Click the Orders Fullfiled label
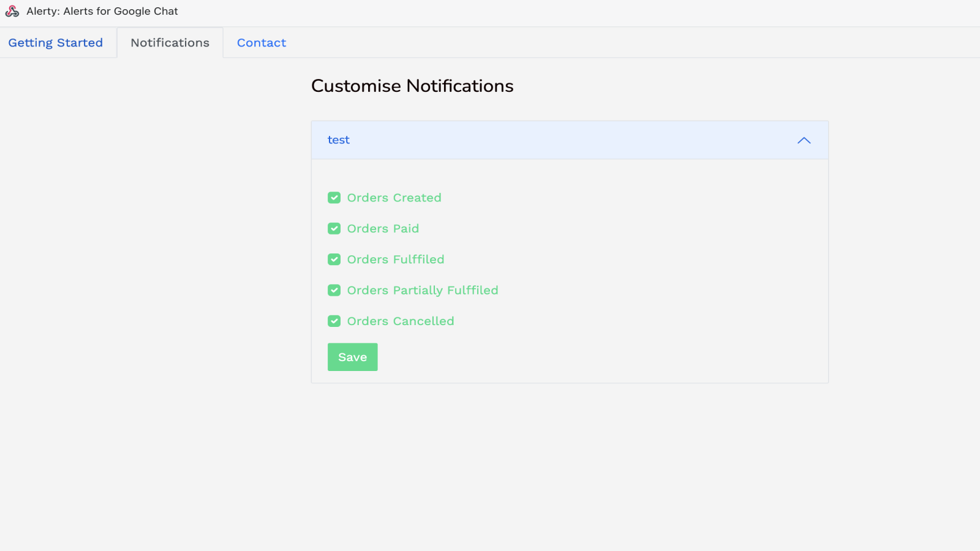 pyautogui.click(x=395, y=259)
